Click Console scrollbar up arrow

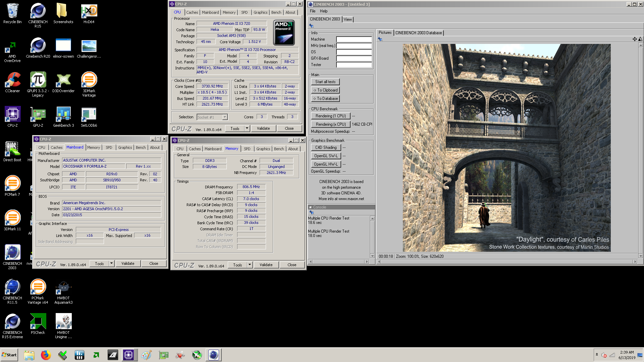(x=372, y=219)
